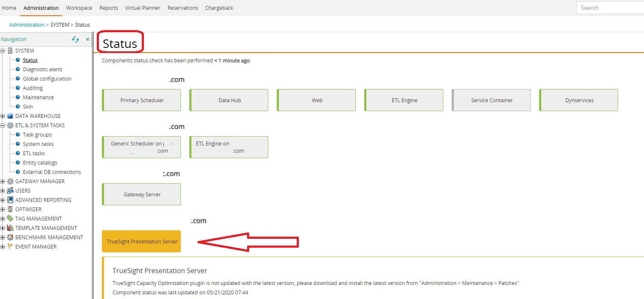Click the TrueSight Presentation Server tile
This screenshot has width=644, height=299.
pyautogui.click(x=142, y=242)
